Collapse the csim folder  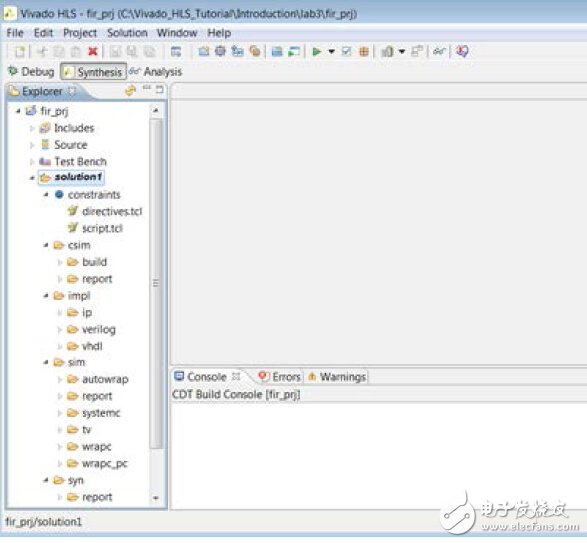(46, 245)
